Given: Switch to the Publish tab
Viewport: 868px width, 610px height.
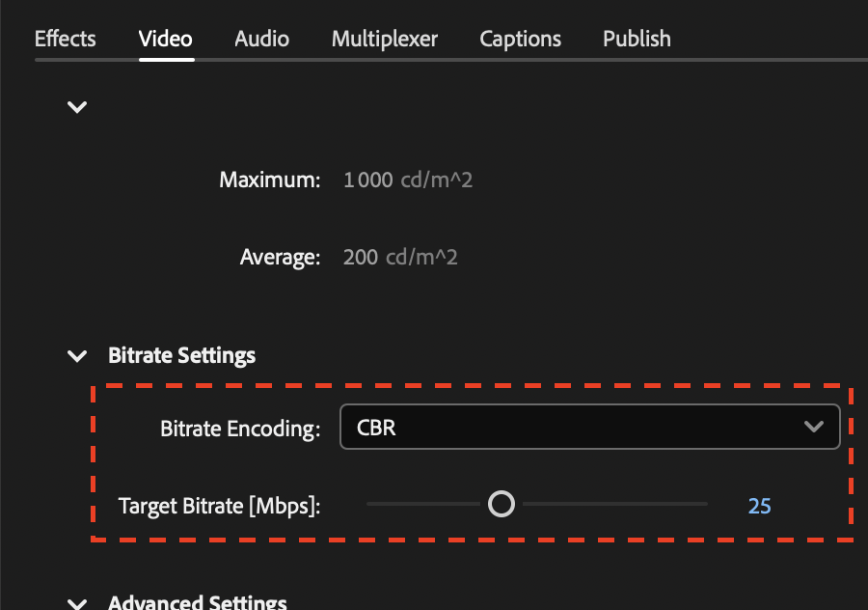Looking at the screenshot, I should point(637,39).
